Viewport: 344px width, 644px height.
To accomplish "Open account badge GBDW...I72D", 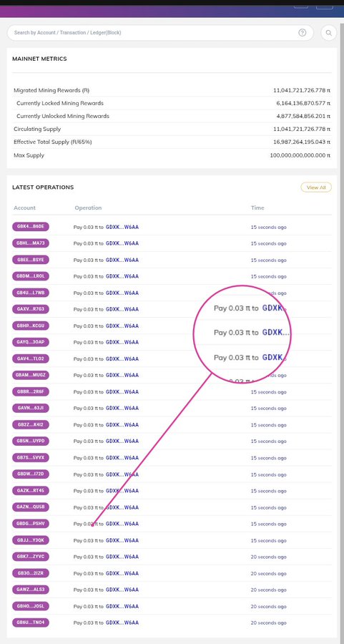I will 31,474.
